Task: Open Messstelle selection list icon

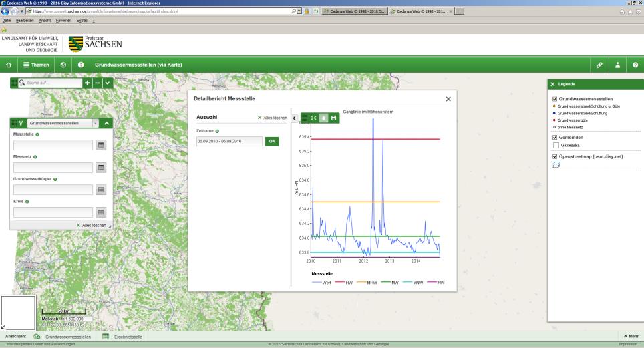Action: pyautogui.click(x=101, y=144)
